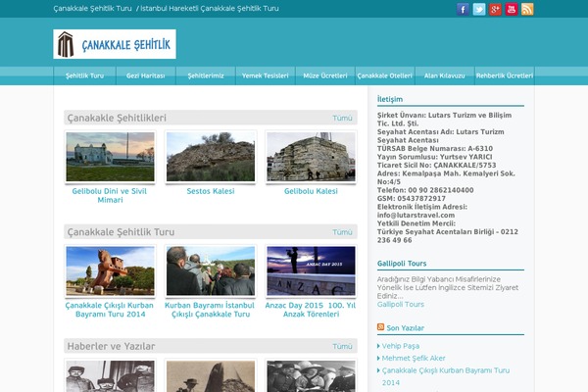Click the Çanakakle Şehitlikleri section heading
The height and width of the screenshot is (392, 588).
point(117,118)
